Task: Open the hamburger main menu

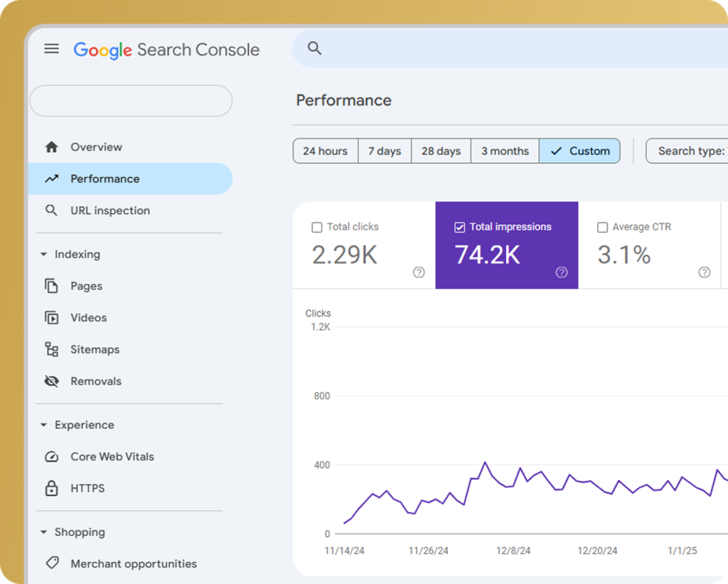Action: (51, 49)
